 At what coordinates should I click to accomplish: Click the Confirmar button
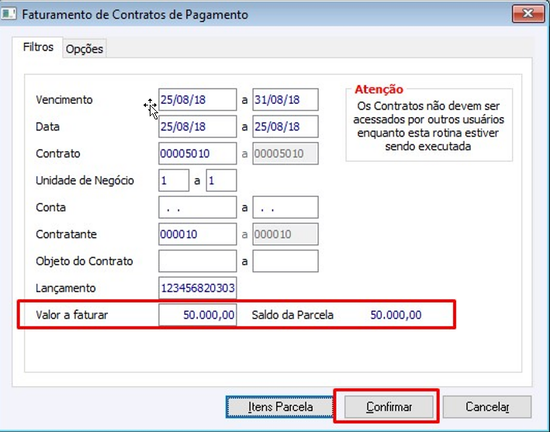pyautogui.click(x=389, y=407)
